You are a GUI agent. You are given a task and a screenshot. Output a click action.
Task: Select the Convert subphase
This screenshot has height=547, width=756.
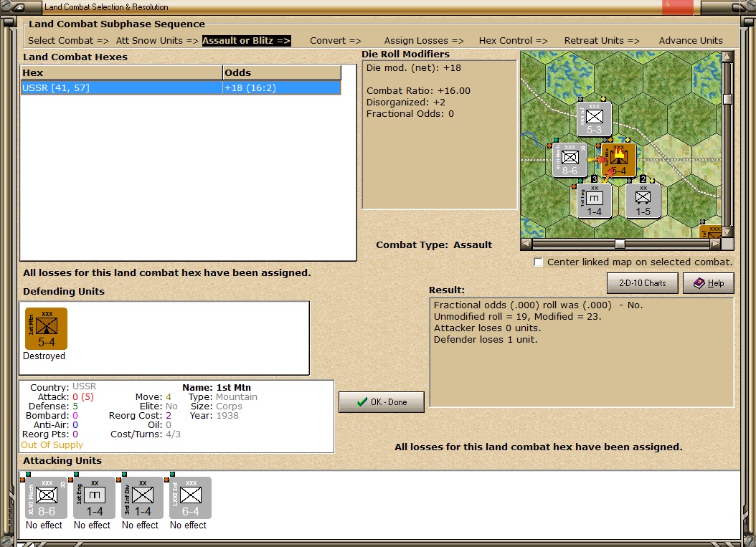tap(335, 40)
